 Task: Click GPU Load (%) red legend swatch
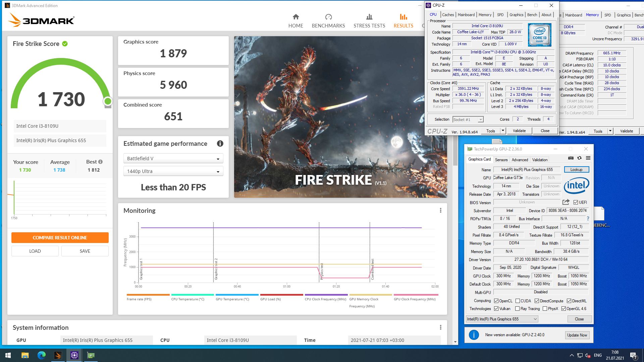coord(282,295)
